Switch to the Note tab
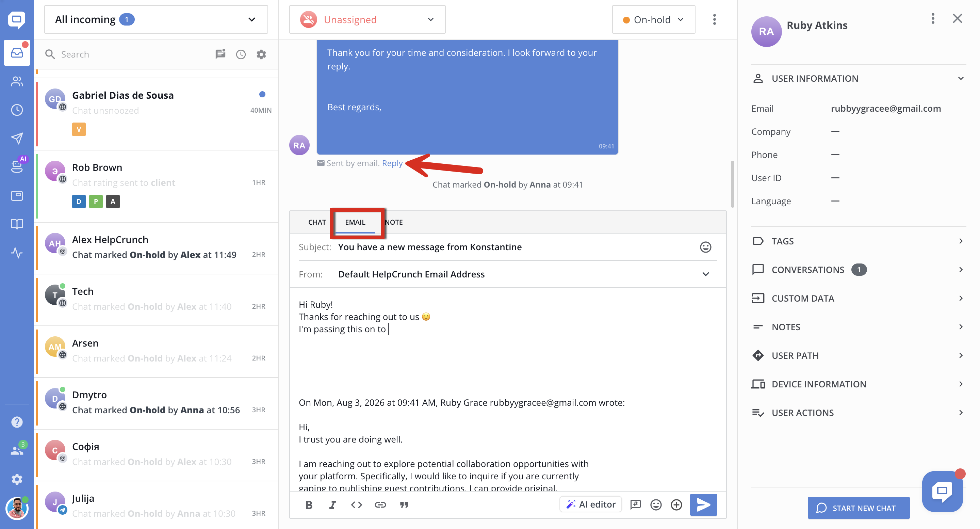 (x=394, y=222)
